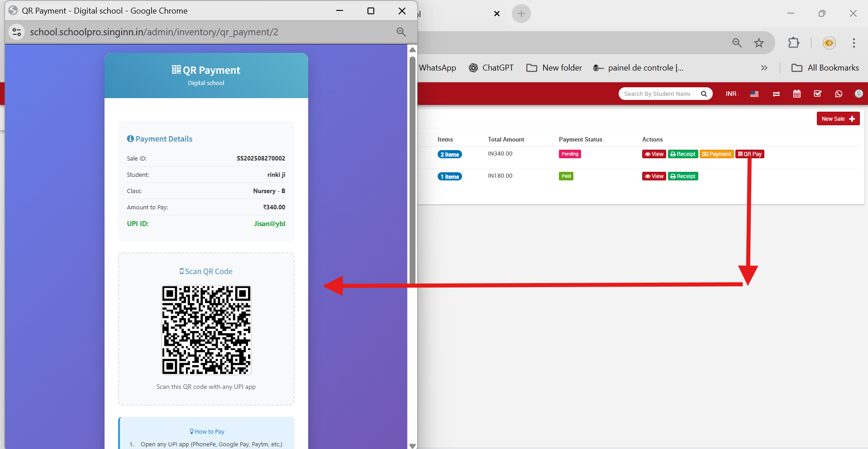Click the yellow extension icon in Chrome toolbar
This screenshot has width=868, height=449.
(x=829, y=43)
